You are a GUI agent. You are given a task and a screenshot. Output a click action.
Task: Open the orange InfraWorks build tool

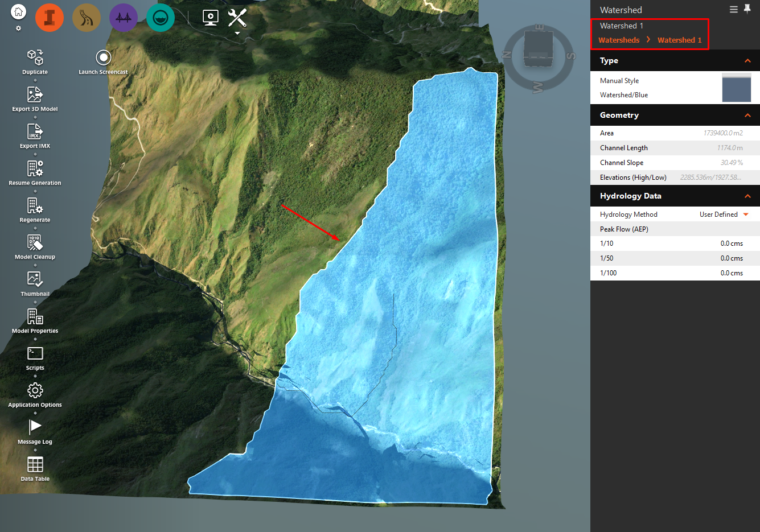50,18
